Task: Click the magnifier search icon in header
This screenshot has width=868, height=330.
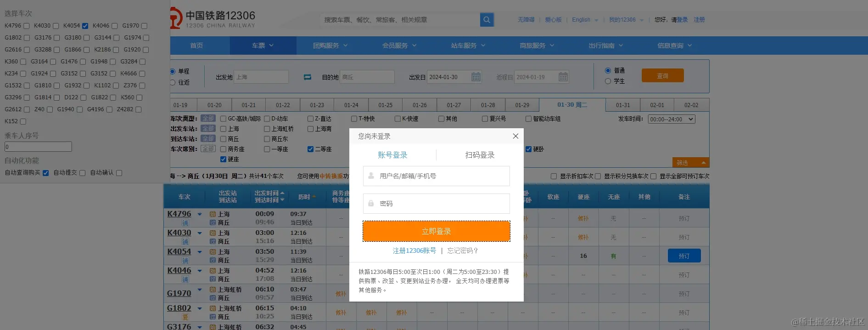Action: pos(487,20)
